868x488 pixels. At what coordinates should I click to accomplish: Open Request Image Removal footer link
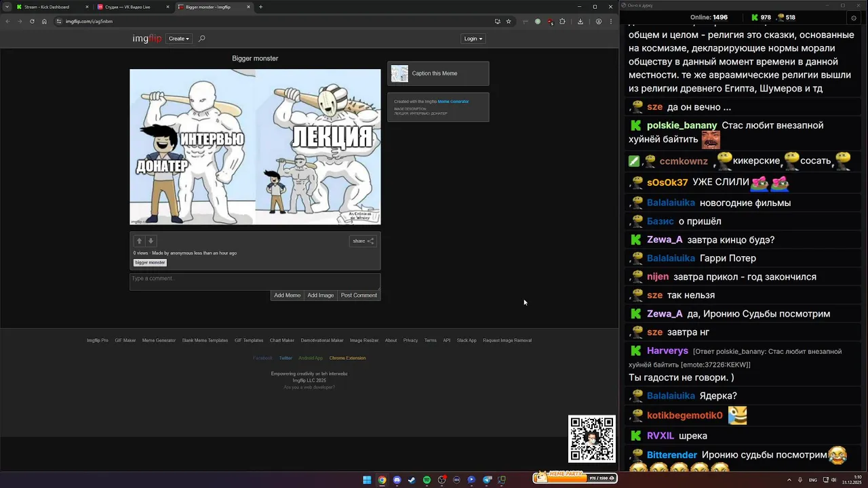(x=507, y=340)
